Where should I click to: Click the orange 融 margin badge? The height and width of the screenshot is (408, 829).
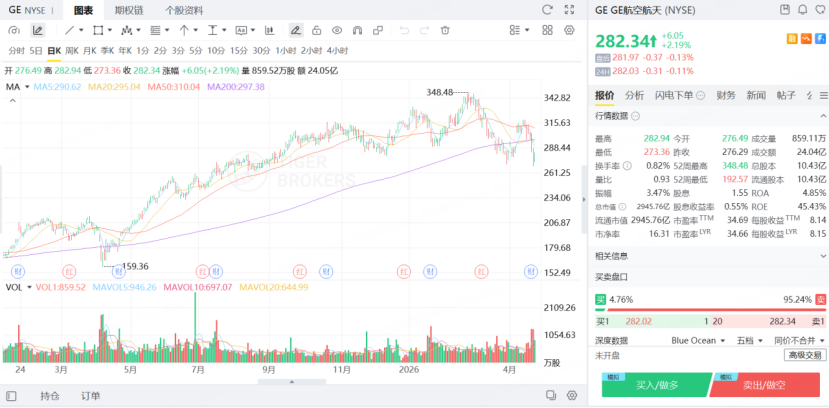793,38
